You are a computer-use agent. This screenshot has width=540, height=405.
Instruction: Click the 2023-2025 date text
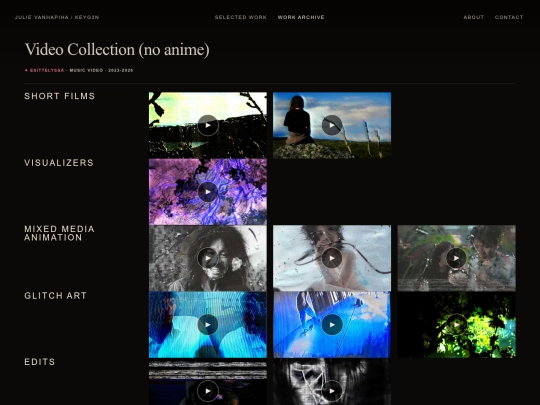[x=121, y=70]
